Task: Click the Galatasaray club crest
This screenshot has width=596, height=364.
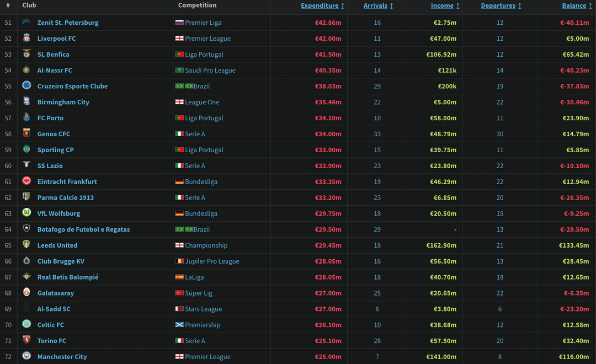Action: (x=26, y=292)
